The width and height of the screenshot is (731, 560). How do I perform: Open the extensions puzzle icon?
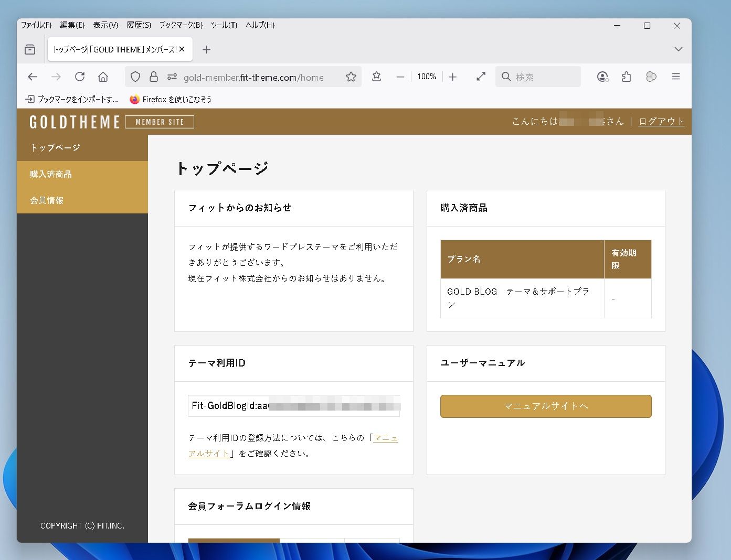point(627,77)
